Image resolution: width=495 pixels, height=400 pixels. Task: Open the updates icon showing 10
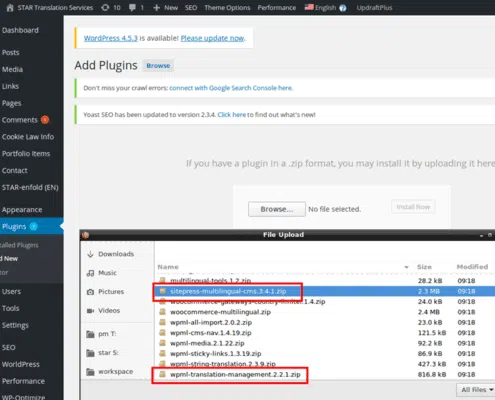tap(105, 7)
